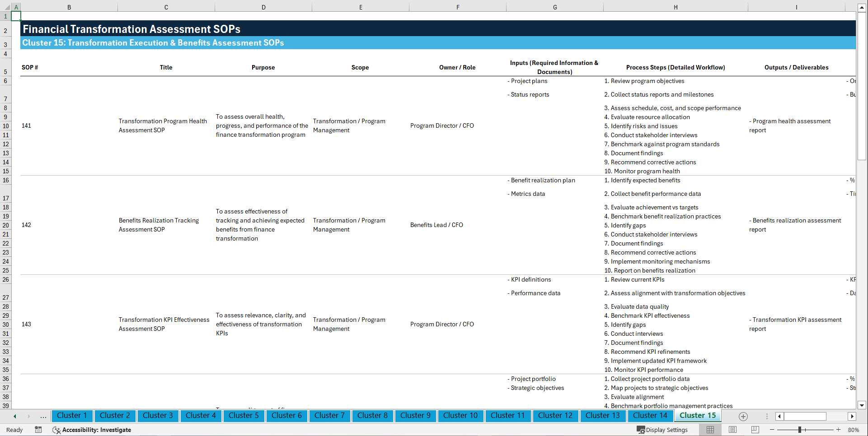
Task: Switch to Normal view in the status bar
Action: pyautogui.click(x=710, y=430)
